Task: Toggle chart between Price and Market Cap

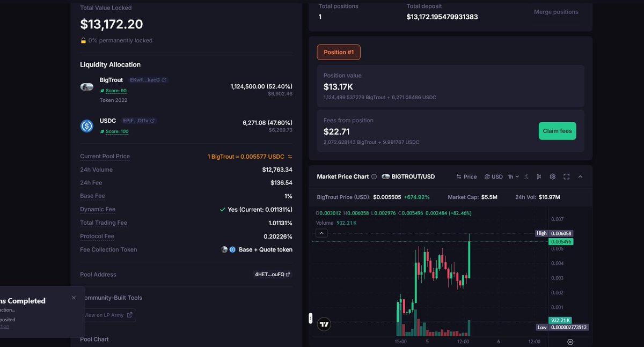Action: 466,176
